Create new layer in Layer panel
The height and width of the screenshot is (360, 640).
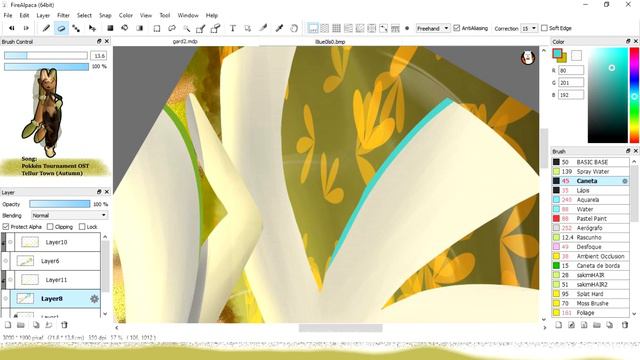point(8,325)
